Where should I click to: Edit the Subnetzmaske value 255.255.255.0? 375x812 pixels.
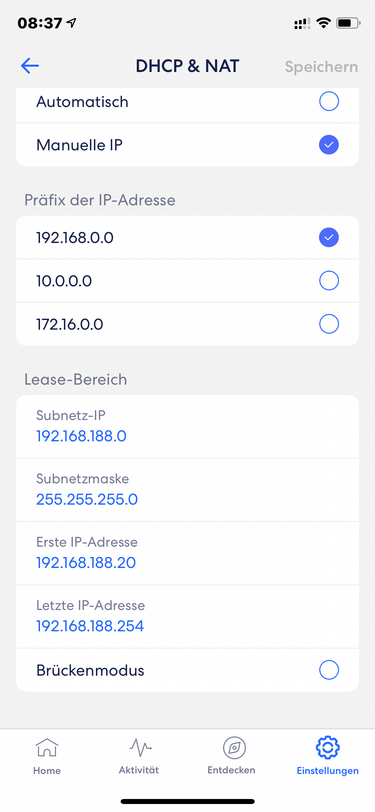point(188,490)
